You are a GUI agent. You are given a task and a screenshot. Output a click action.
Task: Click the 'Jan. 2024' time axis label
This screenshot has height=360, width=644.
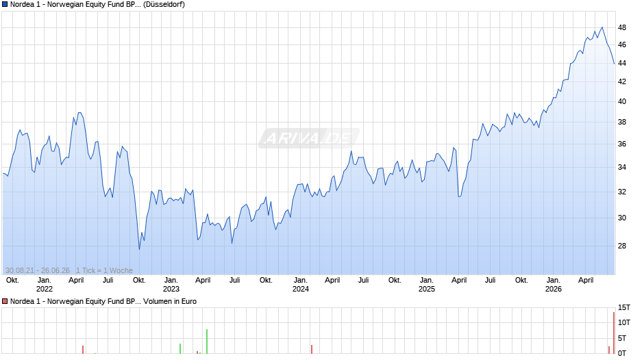point(300,285)
